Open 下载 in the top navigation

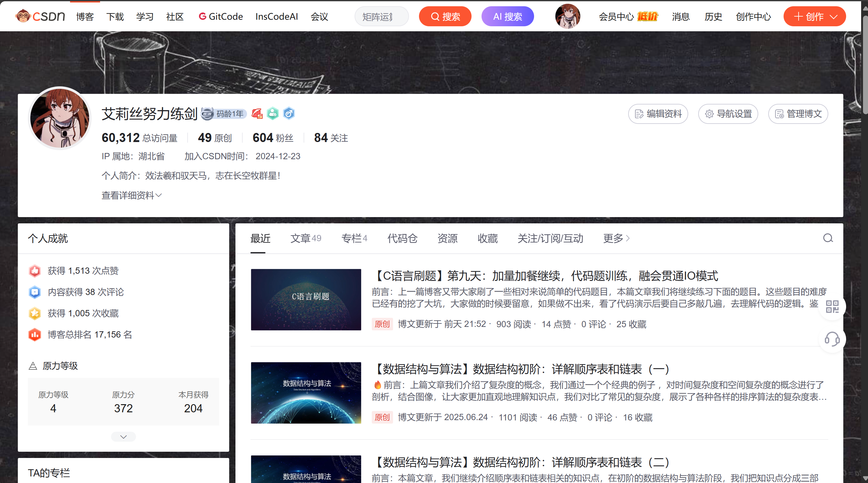(115, 16)
